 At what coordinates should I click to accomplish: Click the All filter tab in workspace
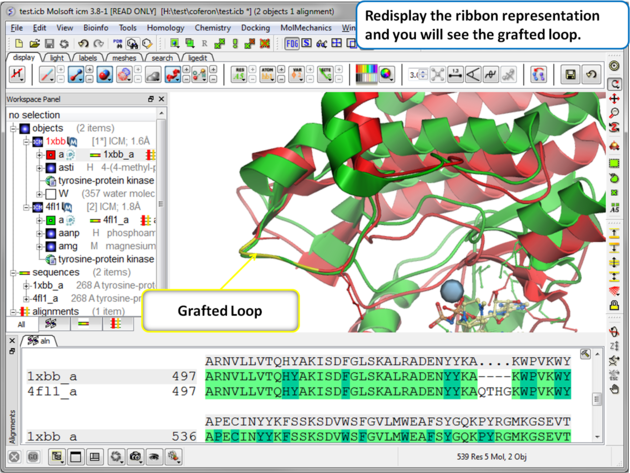coord(20,325)
